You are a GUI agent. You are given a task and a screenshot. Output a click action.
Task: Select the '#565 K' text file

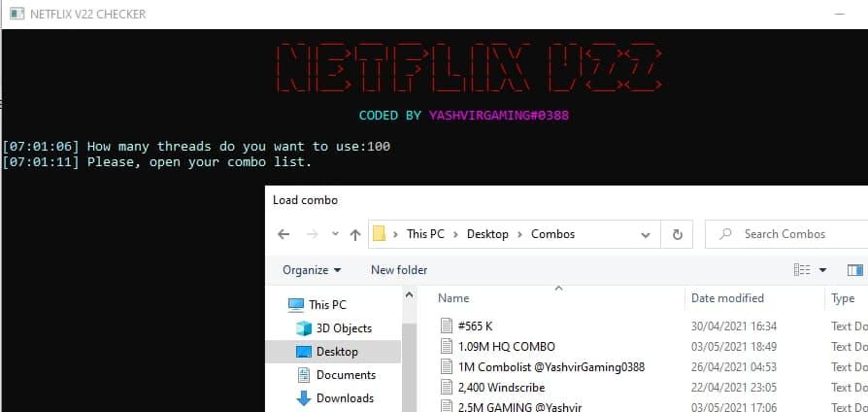(475, 326)
